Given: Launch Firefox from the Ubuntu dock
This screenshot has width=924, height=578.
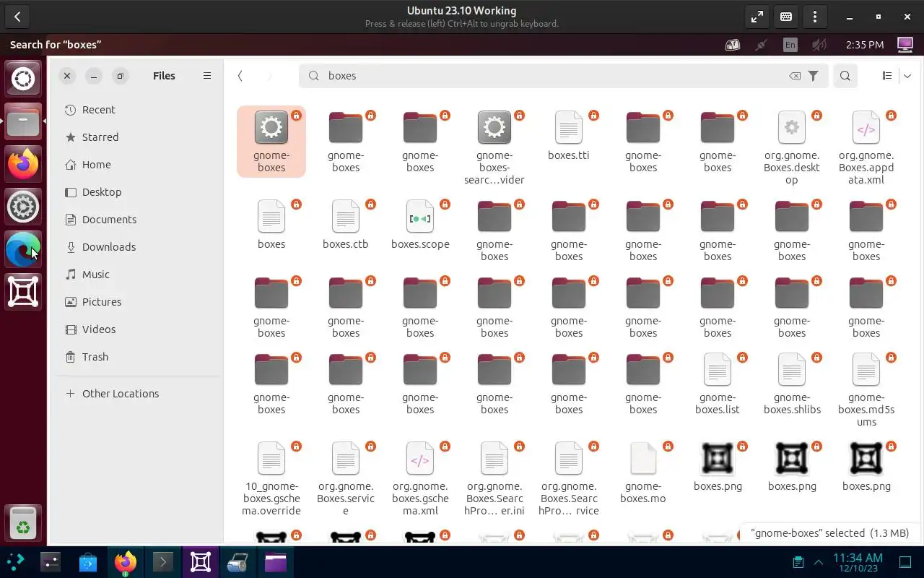Looking at the screenshot, I should click(23, 164).
